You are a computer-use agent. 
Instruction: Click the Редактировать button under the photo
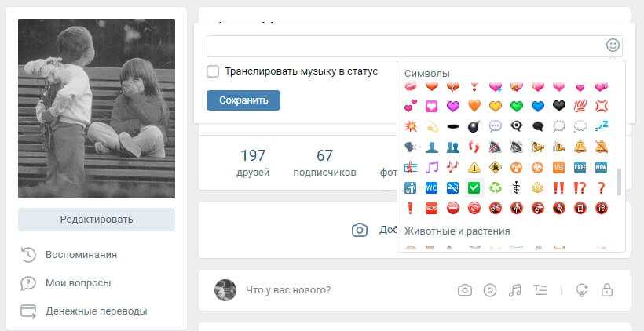point(97,220)
